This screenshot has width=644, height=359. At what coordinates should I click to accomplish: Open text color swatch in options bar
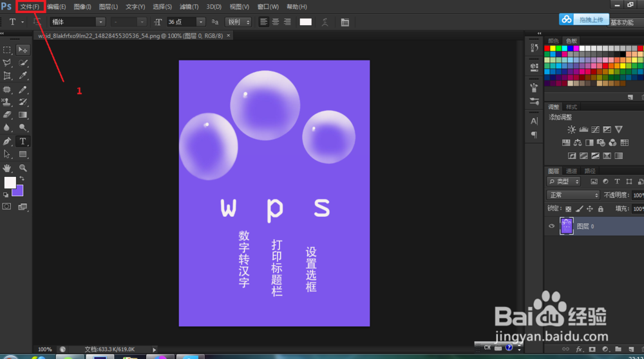(305, 22)
